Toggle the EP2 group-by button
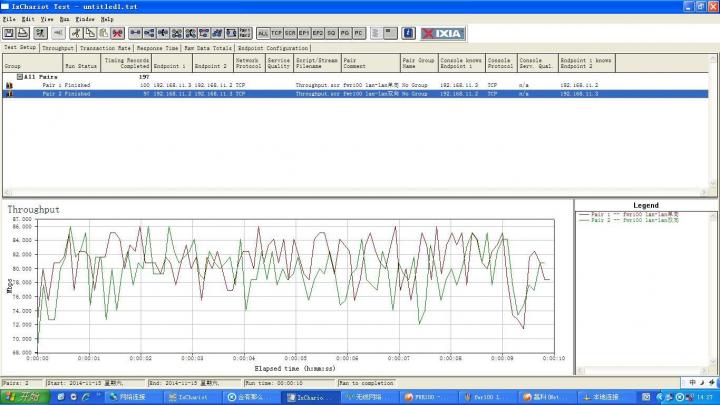Viewport: 720px width, 405px height. [x=318, y=33]
